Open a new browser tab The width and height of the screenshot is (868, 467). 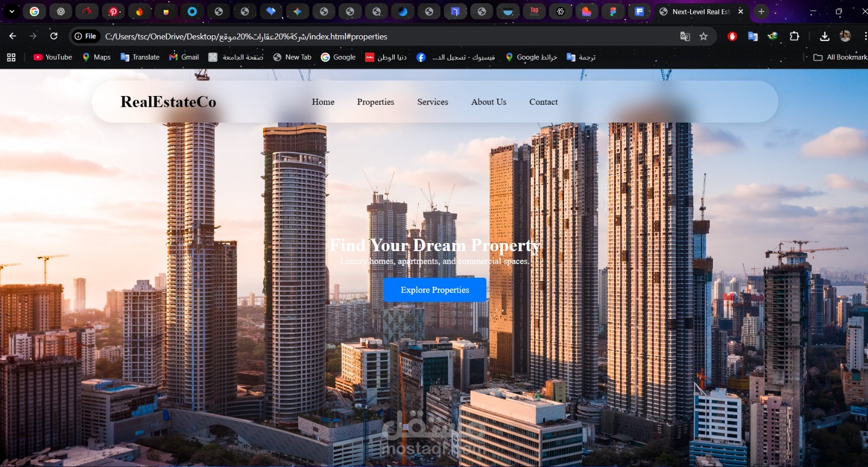pos(761,11)
